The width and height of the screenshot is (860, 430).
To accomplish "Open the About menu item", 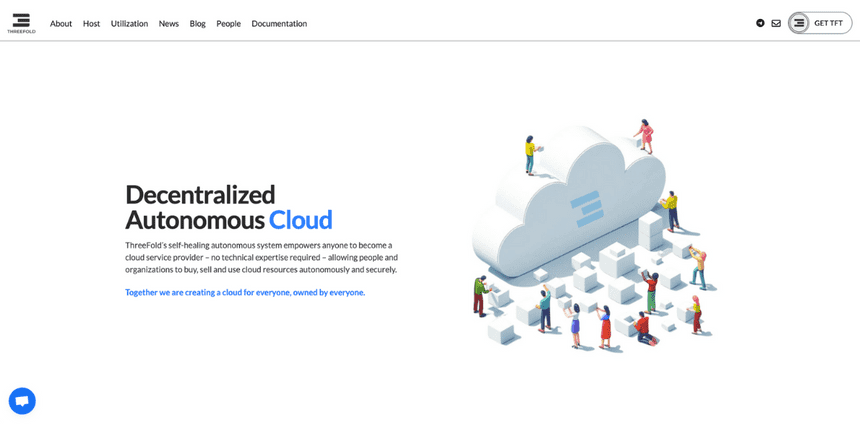I will pos(61,24).
